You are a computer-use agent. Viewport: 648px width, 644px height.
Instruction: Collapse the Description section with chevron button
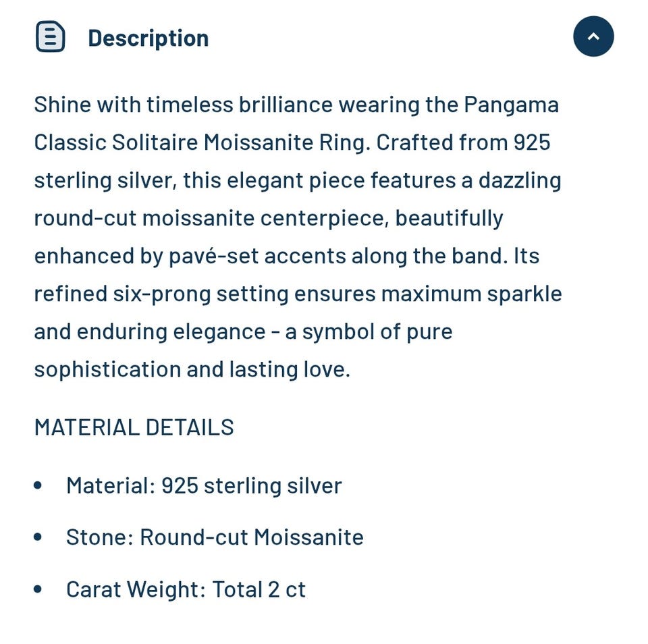[593, 36]
